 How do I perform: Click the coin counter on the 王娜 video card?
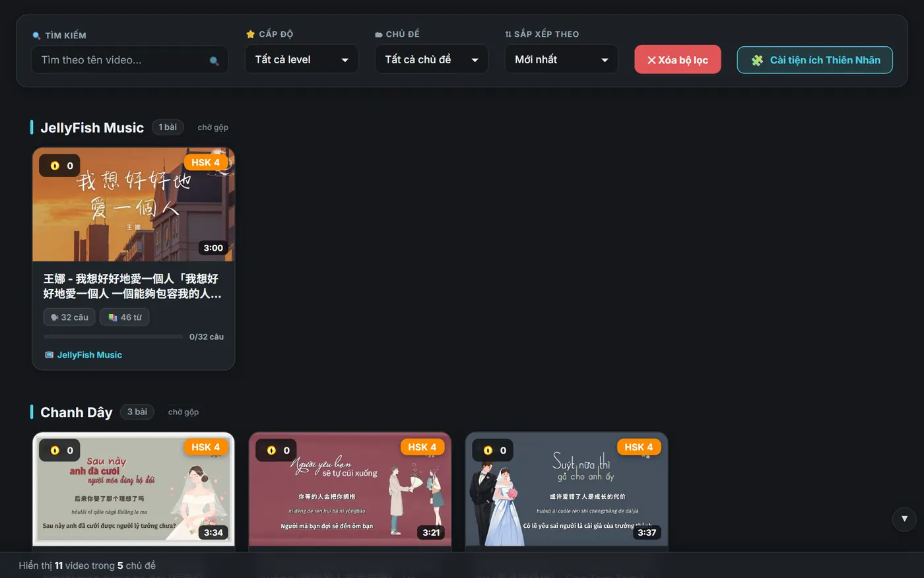(60, 166)
